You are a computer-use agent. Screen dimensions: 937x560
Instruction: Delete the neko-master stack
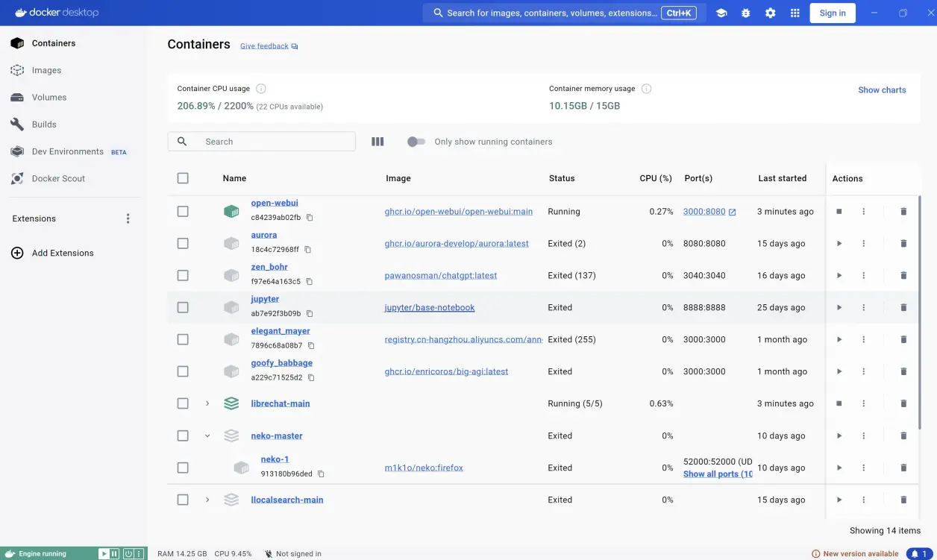coord(903,436)
